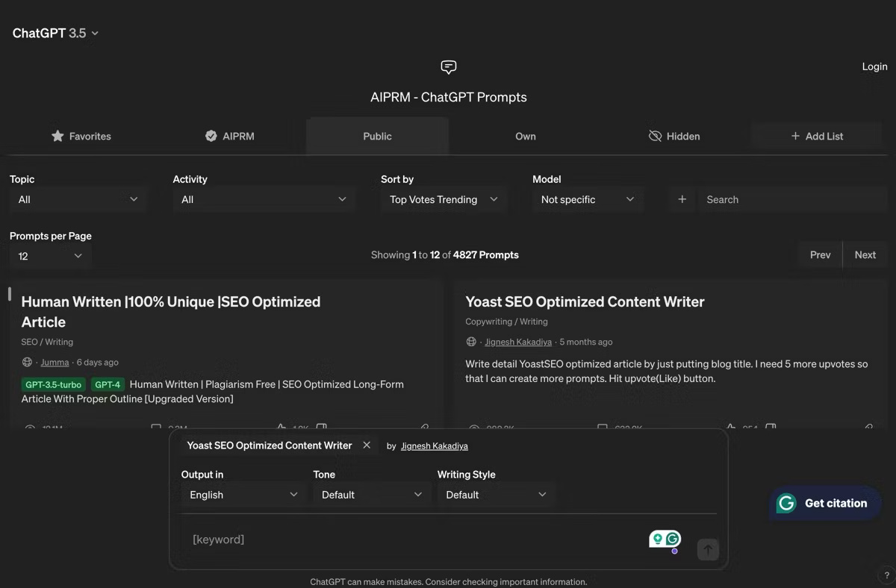The height and width of the screenshot is (588, 896).
Task: Open Jignesh Kakadiya's profile link
Action: [x=518, y=342]
